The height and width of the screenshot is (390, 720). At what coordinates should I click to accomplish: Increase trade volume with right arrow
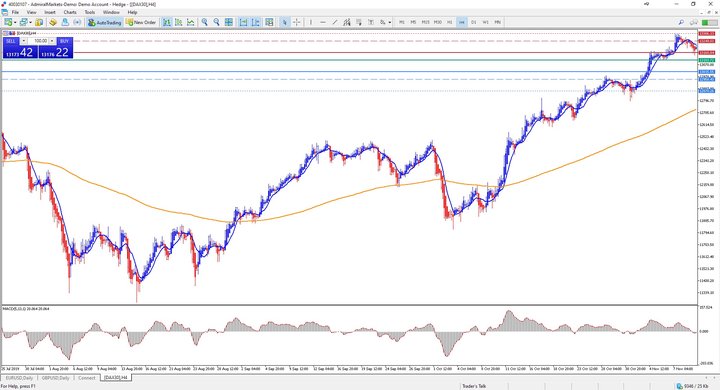point(52,41)
